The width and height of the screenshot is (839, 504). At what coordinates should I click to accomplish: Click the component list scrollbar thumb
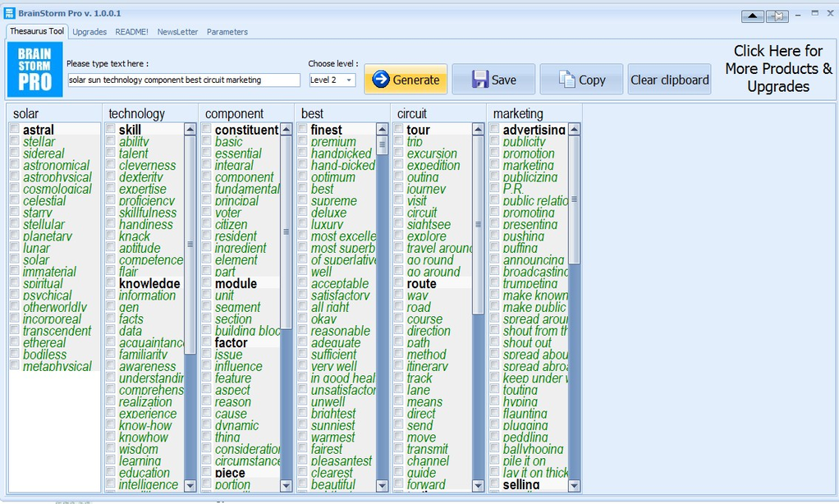click(286, 231)
